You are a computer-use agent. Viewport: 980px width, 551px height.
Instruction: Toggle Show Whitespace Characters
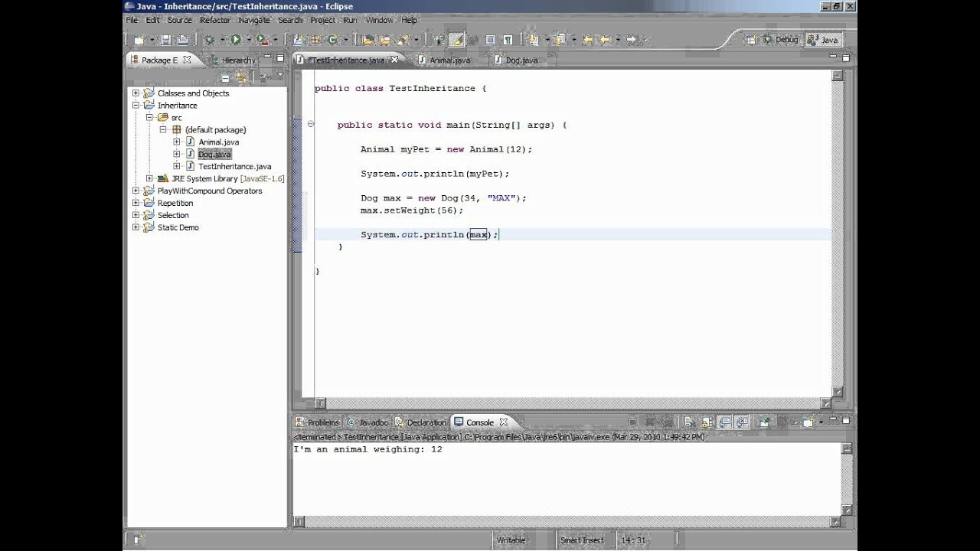coord(508,39)
